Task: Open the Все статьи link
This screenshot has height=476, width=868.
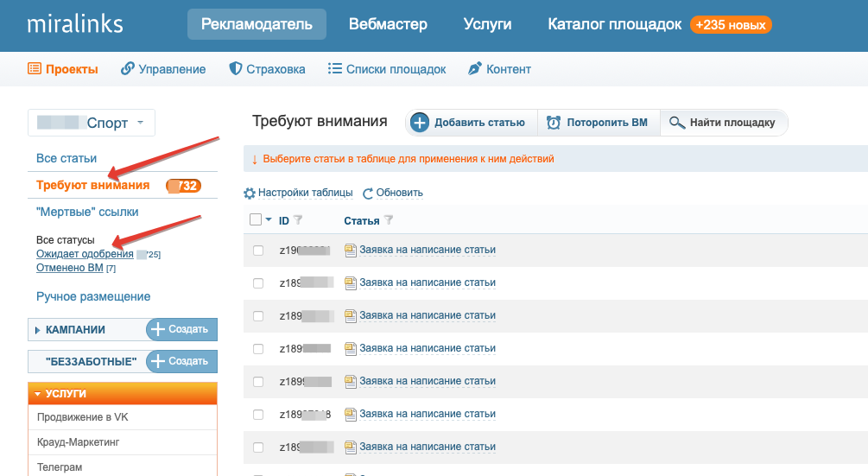Action: pos(67,158)
